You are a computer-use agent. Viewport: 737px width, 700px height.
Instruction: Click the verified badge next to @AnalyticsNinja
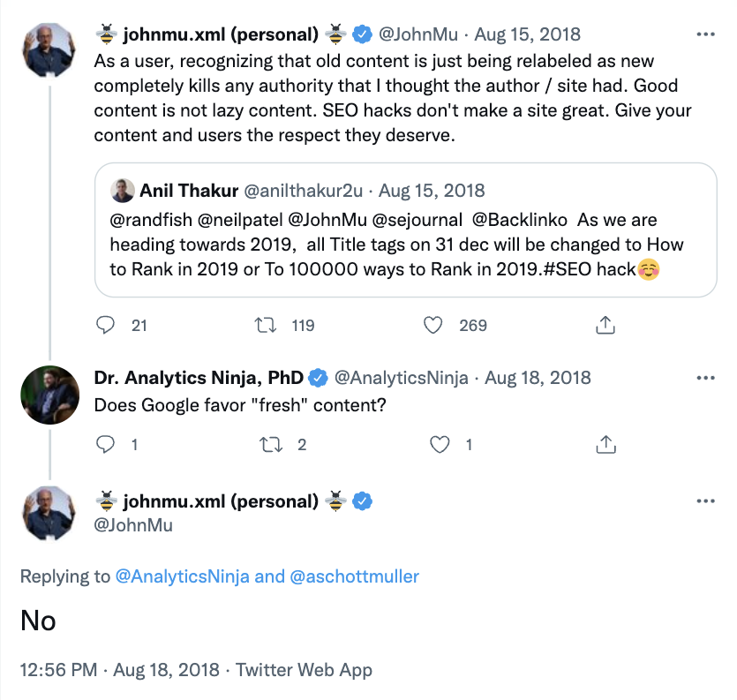[318, 378]
